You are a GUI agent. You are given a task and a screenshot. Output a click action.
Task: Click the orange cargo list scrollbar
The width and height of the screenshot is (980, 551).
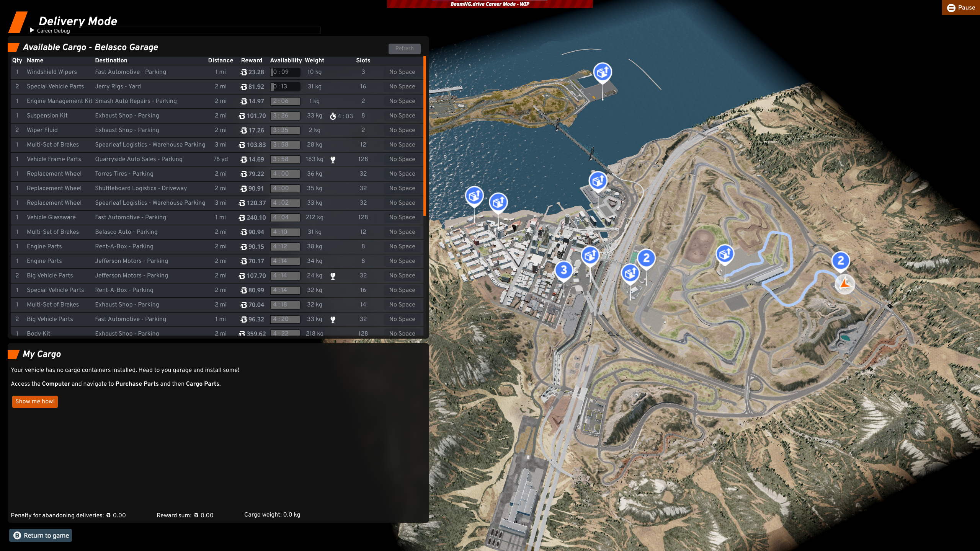click(x=425, y=136)
